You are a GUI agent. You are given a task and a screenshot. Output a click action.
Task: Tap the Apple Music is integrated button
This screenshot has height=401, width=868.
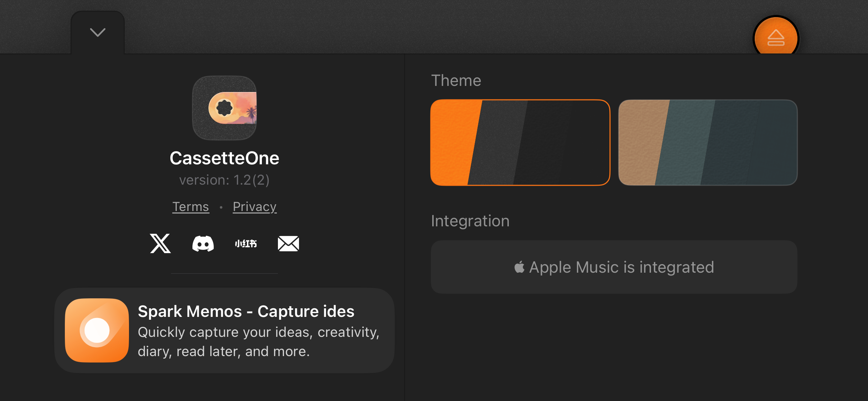(614, 267)
